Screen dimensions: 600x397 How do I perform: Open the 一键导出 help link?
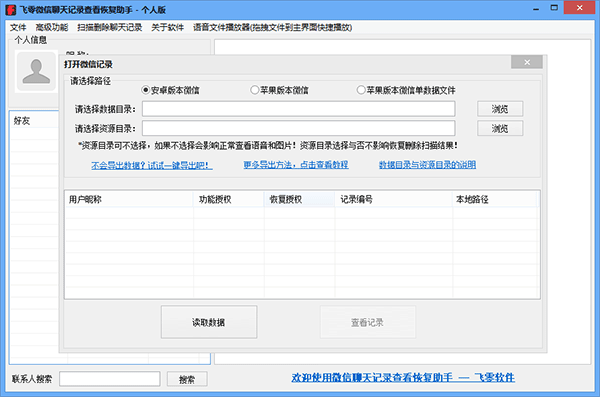(152, 165)
